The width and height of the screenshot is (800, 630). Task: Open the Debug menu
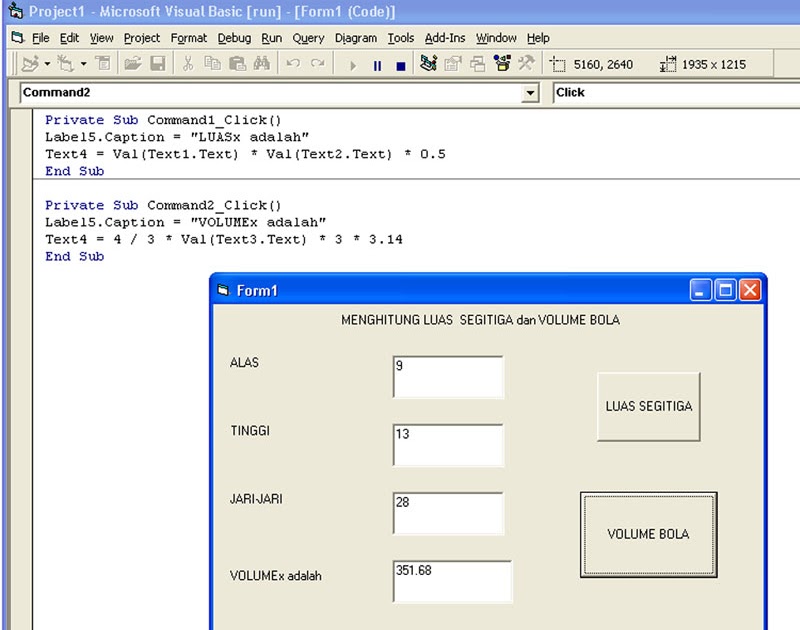pos(234,38)
